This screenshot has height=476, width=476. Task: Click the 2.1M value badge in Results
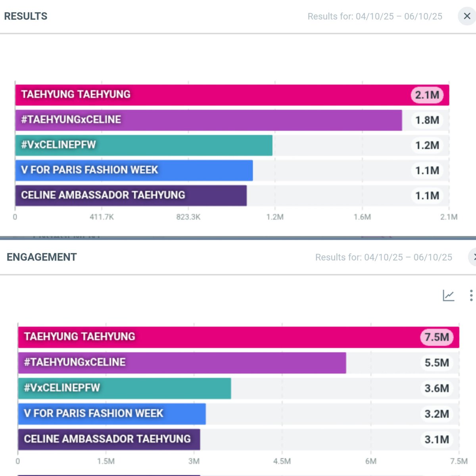coord(427,95)
